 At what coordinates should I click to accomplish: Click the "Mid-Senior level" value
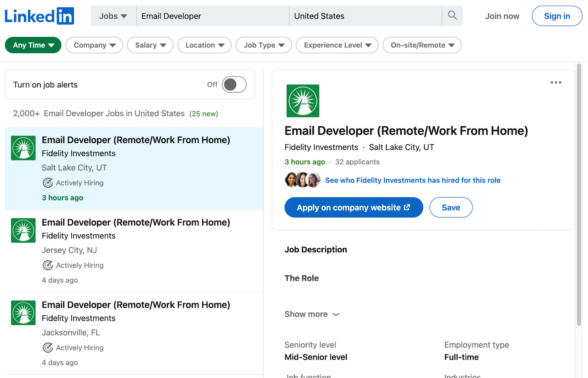[x=316, y=357]
